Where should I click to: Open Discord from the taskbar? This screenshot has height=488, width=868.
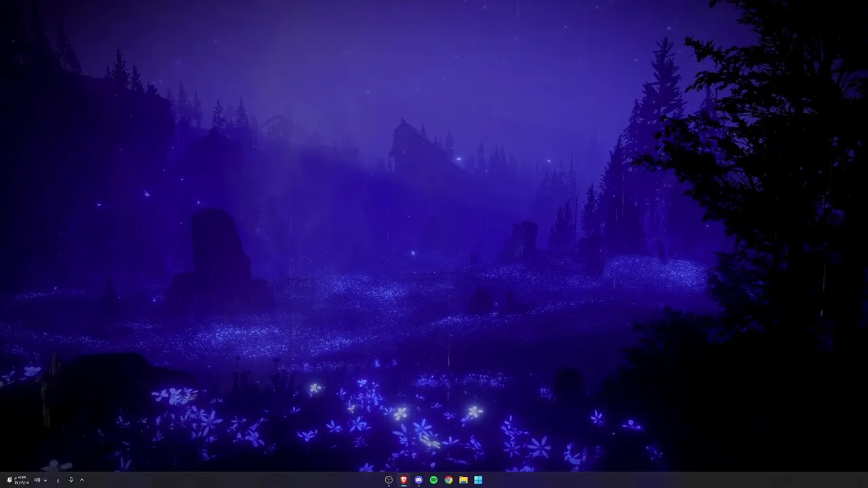(x=419, y=480)
